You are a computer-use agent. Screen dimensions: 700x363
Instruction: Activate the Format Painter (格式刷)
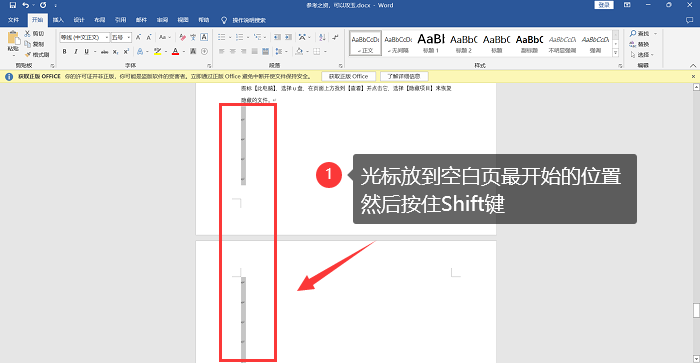37,54
